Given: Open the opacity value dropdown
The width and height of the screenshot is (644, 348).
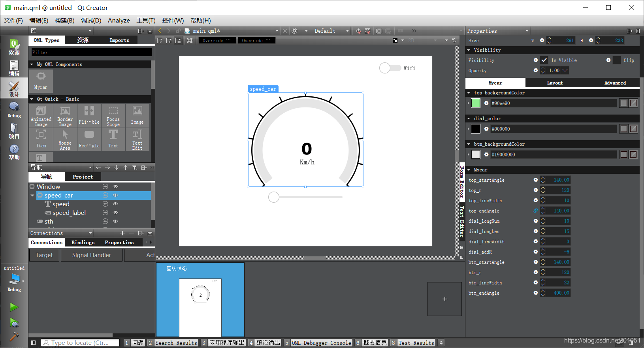Looking at the screenshot, I should (x=565, y=70).
